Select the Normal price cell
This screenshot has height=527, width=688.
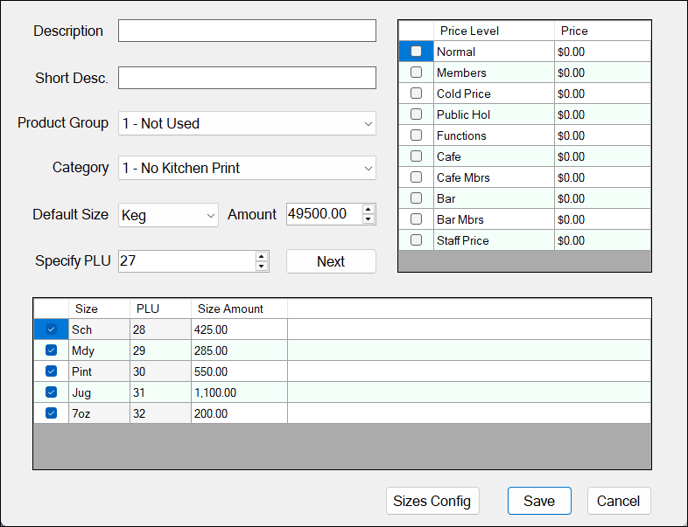pyautogui.click(x=602, y=52)
